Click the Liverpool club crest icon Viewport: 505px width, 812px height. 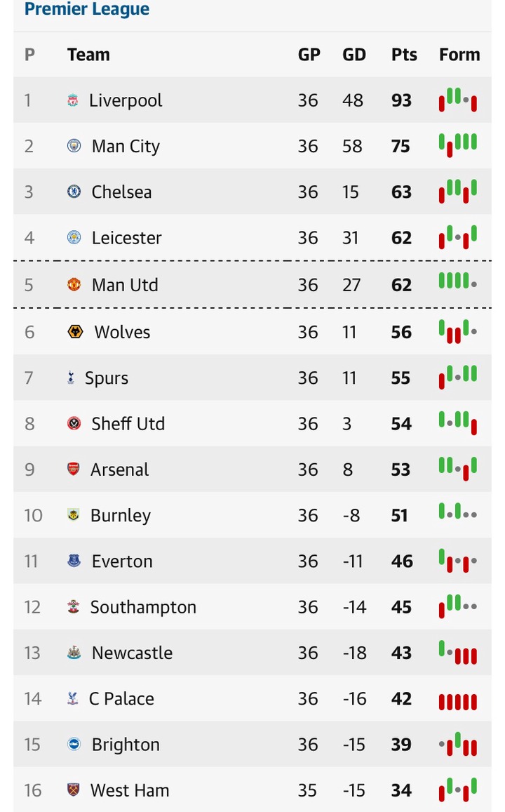coord(73,101)
